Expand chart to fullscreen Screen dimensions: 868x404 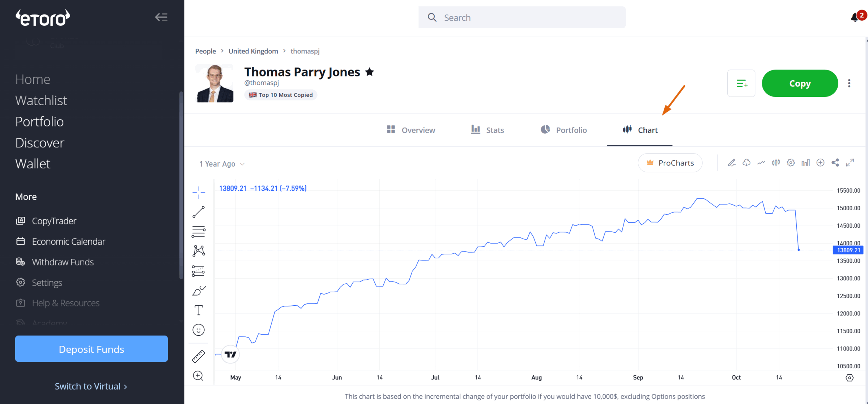pos(850,163)
